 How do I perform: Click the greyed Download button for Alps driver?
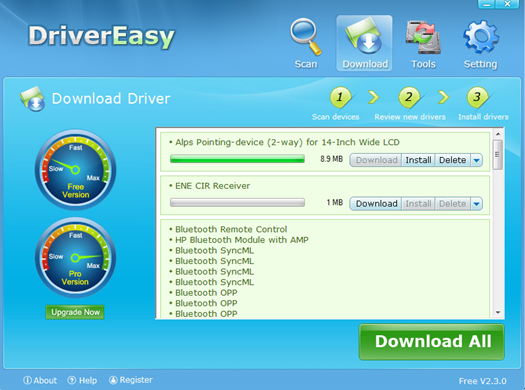(x=376, y=160)
